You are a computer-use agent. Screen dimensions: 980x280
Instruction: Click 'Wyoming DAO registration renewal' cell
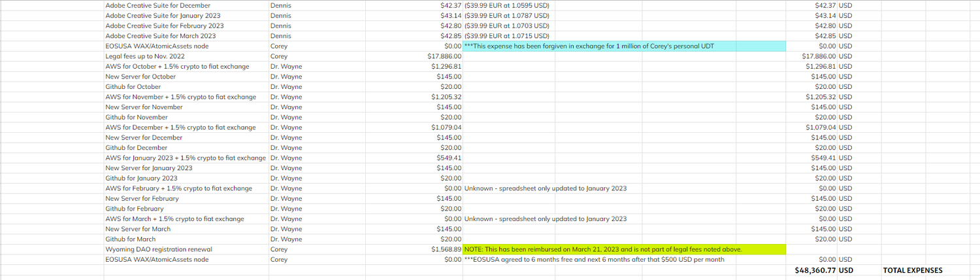coord(159,249)
